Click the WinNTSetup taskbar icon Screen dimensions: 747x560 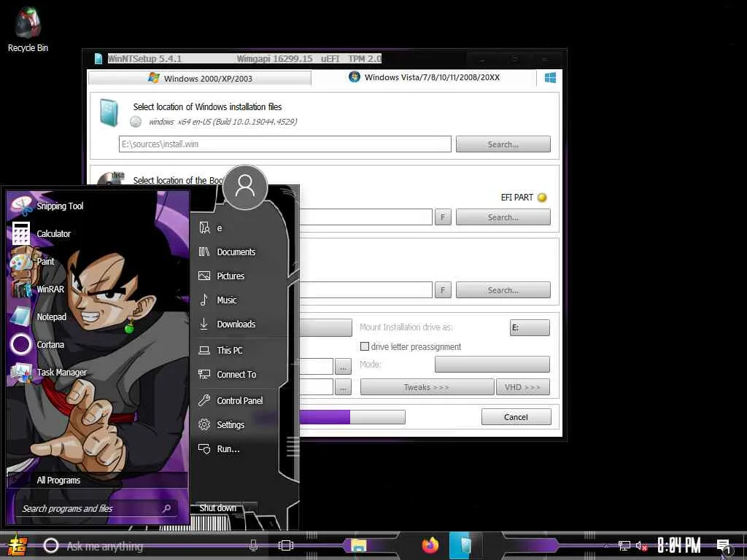[x=465, y=545]
